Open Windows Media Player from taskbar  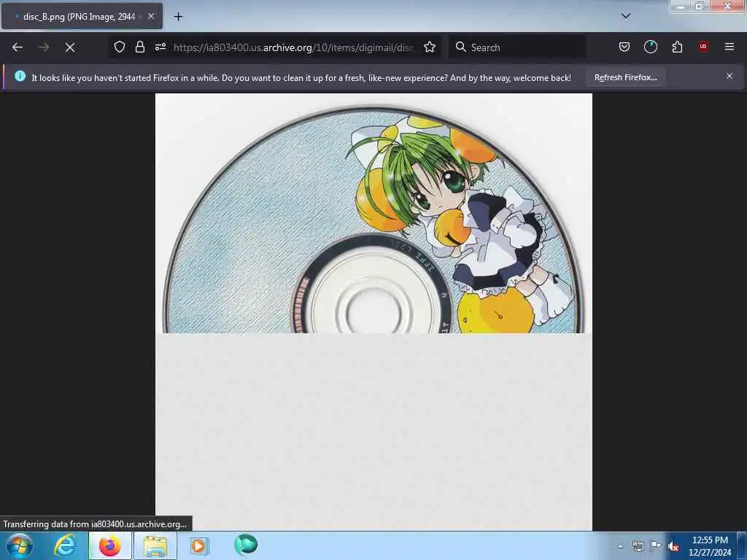(x=198, y=545)
